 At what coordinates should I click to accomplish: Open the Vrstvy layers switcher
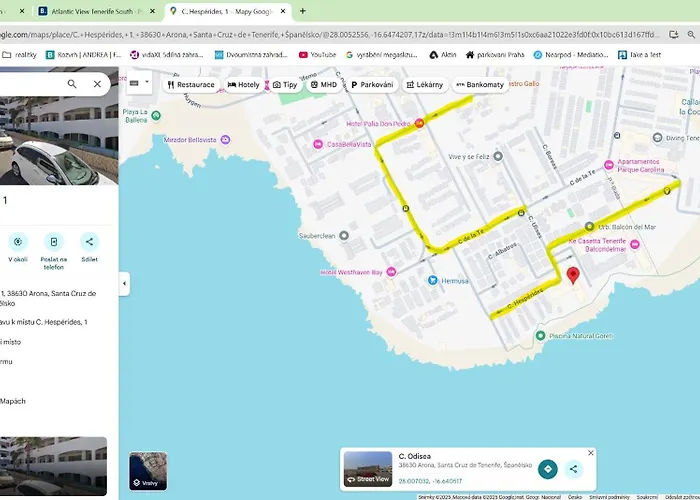[x=148, y=470]
